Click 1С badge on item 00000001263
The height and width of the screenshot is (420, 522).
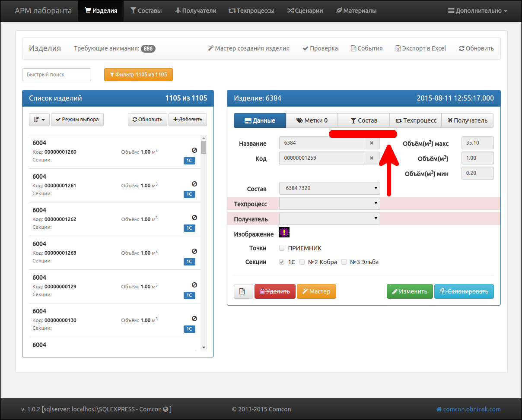click(189, 262)
